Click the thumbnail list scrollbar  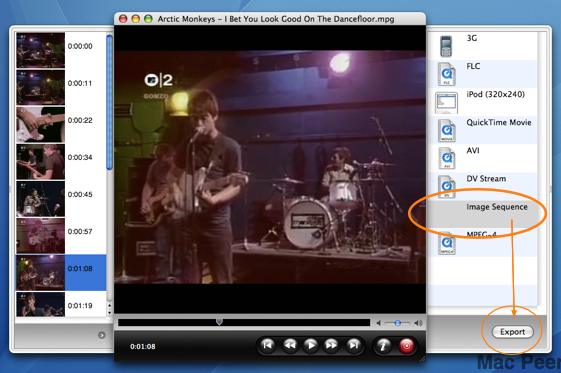(109, 102)
